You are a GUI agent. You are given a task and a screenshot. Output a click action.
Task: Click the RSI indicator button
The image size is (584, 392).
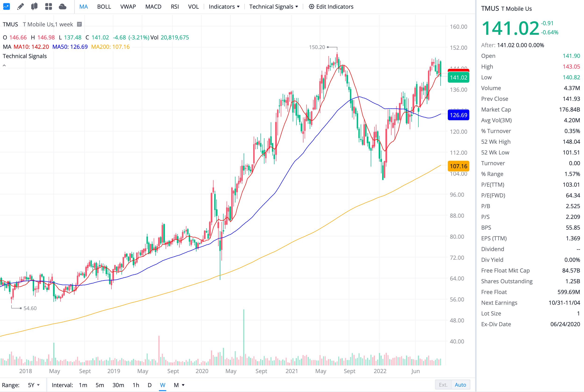tap(175, 7)
